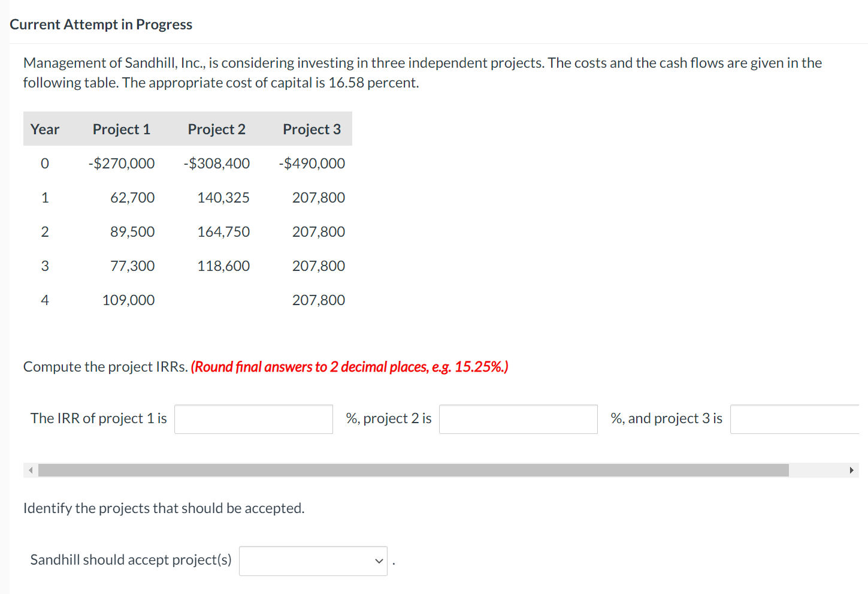Select the Project 1 column header
Viewport: 868px width, 594px height.
tap(121, 129)
